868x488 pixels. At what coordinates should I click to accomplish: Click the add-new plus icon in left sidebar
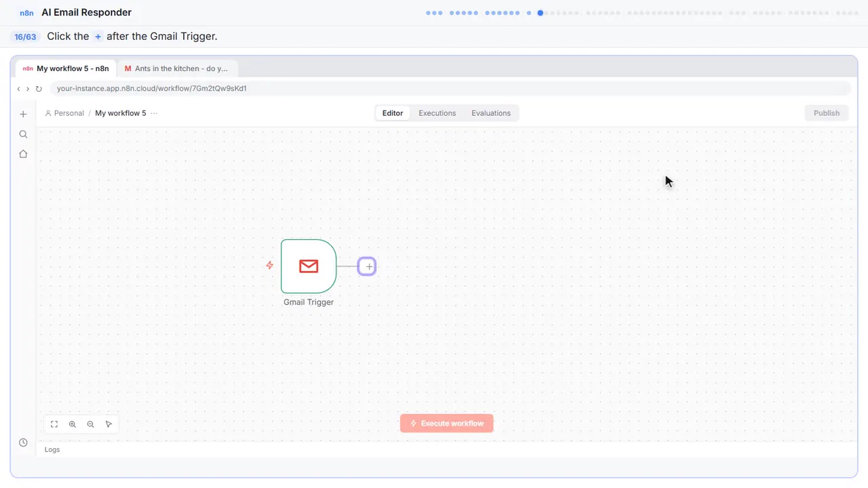point(23,114)
